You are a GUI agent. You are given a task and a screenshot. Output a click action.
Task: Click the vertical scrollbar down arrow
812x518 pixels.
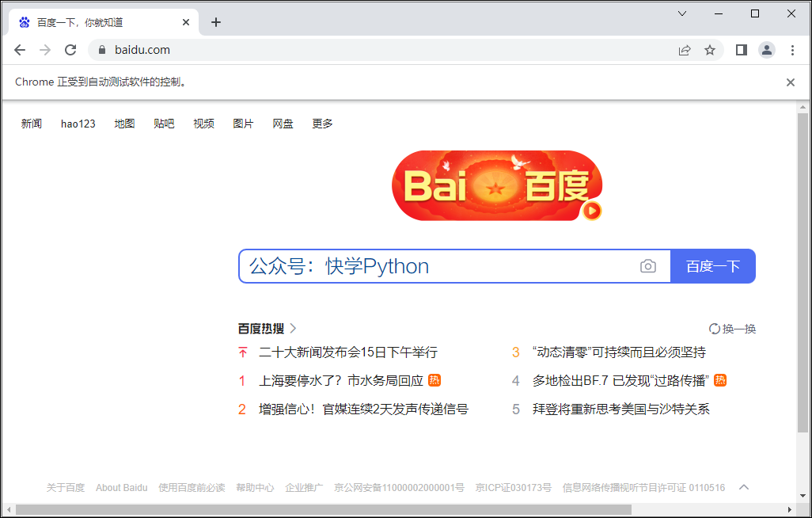point(803,497)
